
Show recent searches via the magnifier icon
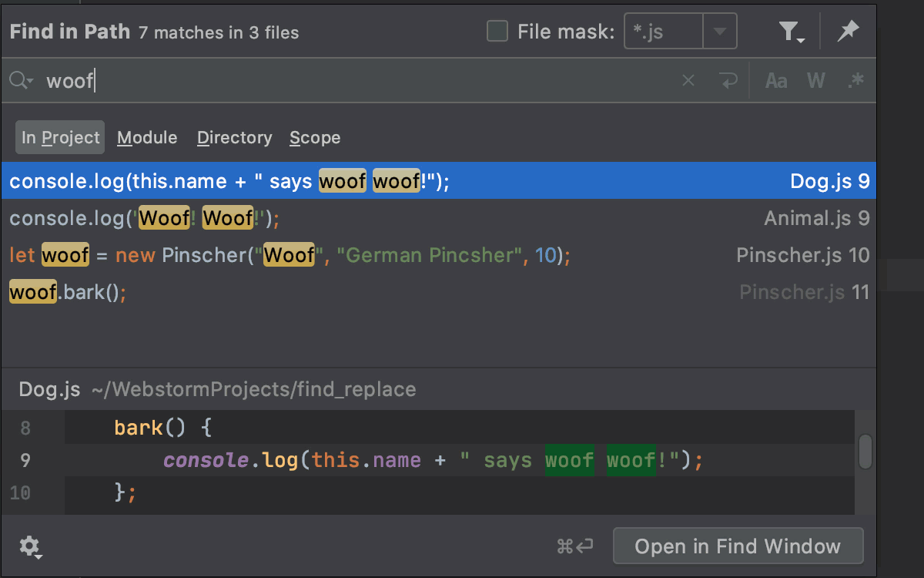19,80
